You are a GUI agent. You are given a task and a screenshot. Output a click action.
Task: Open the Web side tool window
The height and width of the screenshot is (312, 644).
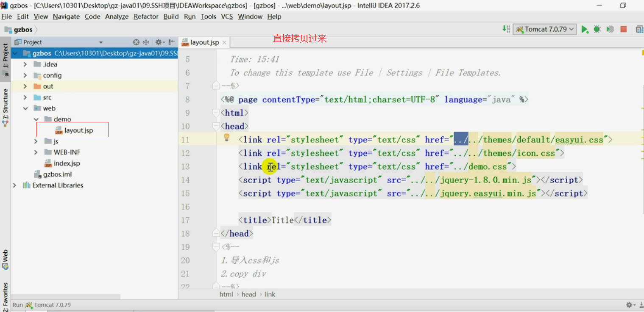[6, 260]
